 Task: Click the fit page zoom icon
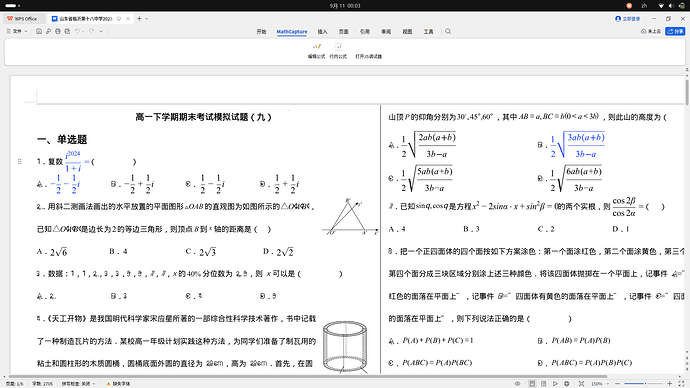click(581, 384)
